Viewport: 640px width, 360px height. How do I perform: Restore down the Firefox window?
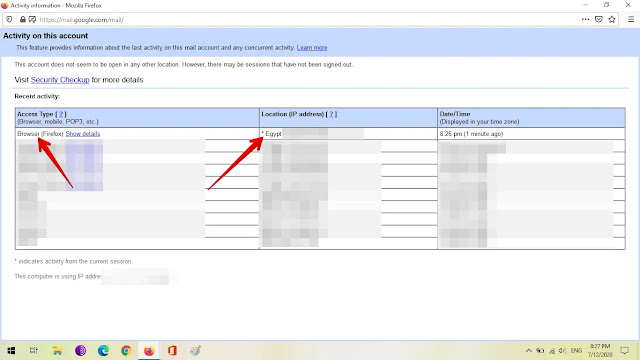[x=607, y=5]
